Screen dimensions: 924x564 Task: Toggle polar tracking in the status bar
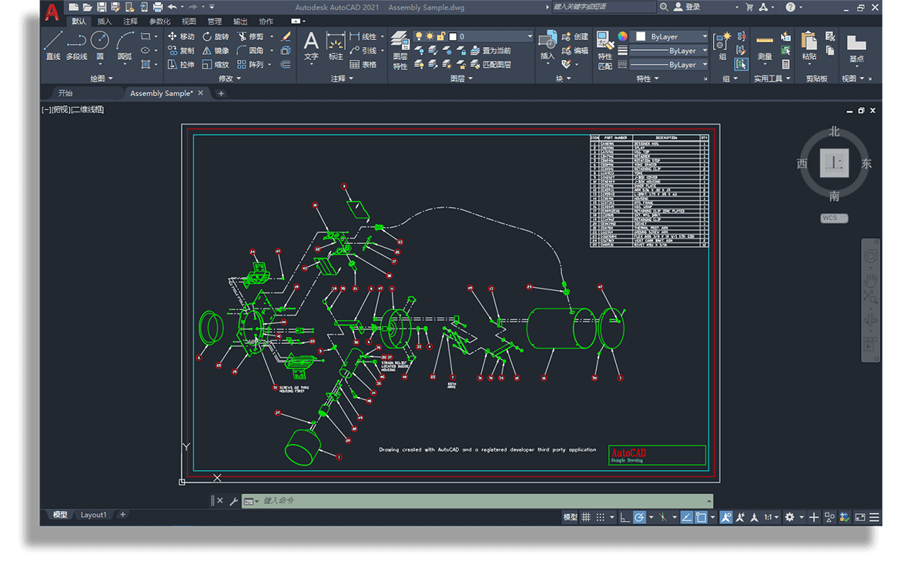pos(639,517)
